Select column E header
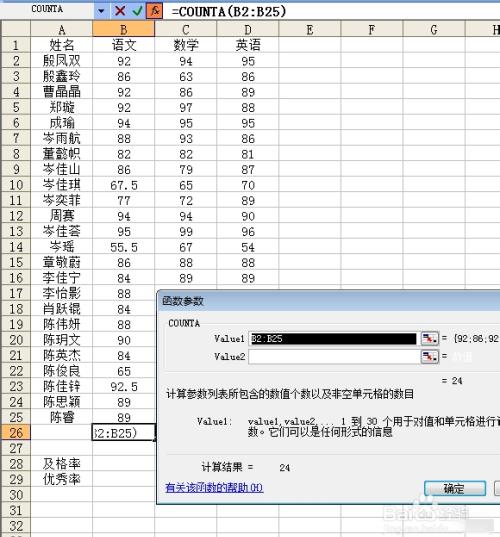Image resolution: width=500 pixels, height=537 pixels. click(x=310, y=29)
